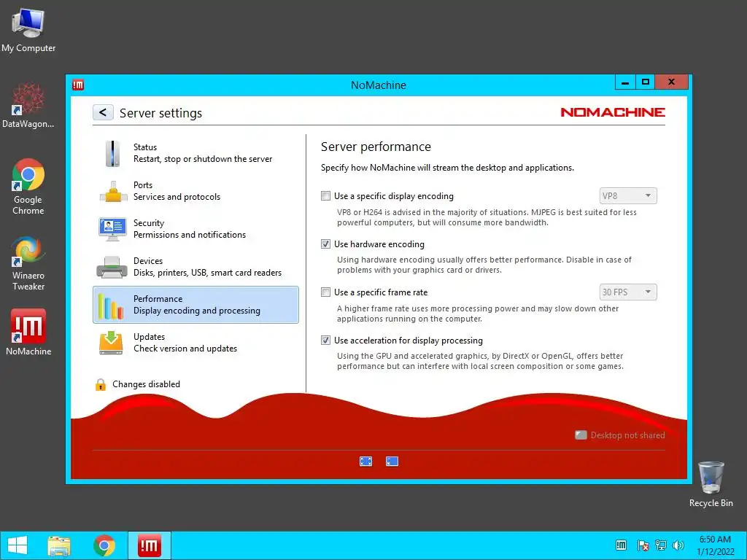Enable Use a specific display encoding

[x=326, y=195]
